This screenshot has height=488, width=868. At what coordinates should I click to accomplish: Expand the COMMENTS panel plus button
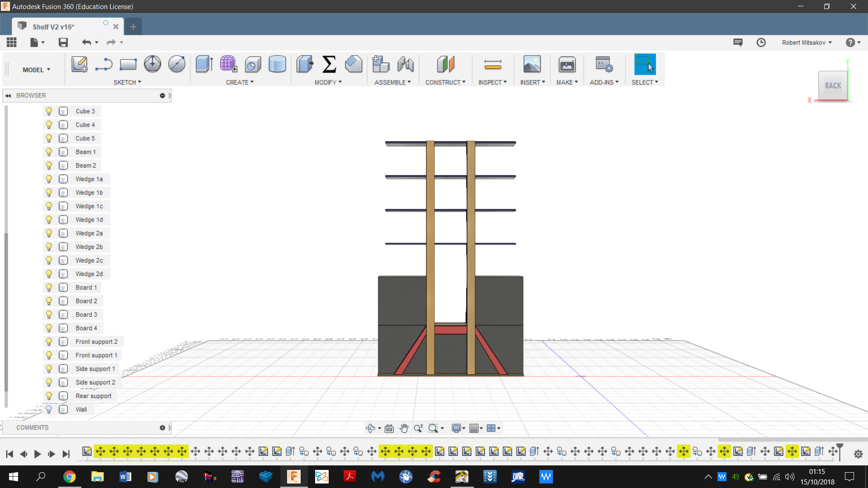(162, 427)
